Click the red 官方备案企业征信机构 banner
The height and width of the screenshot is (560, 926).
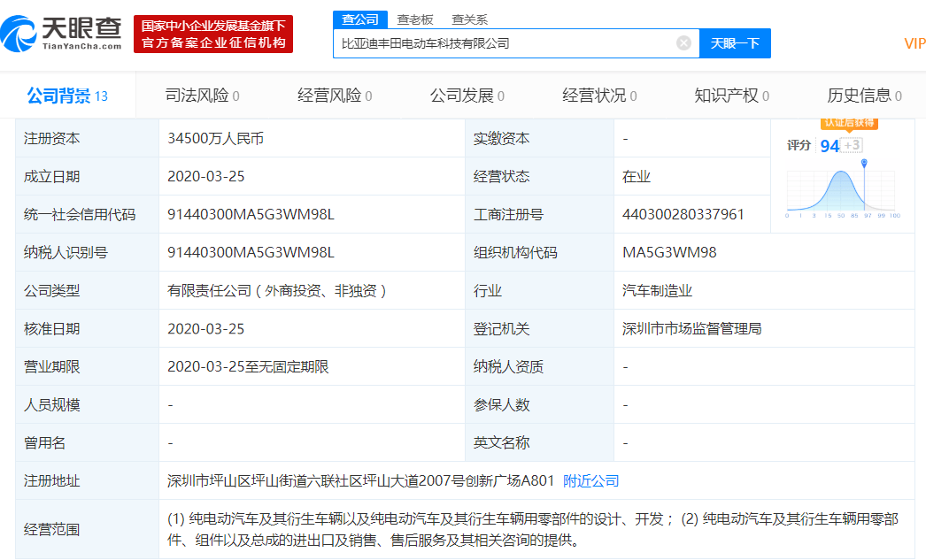point(213,35)
